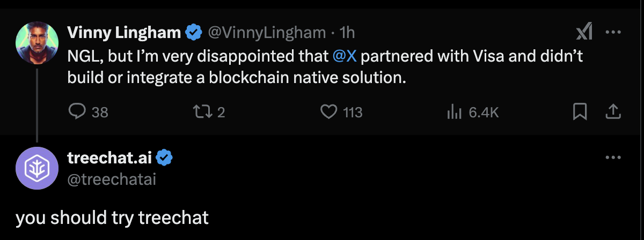Click the reply icon with 38 replies
This screenshot has width=644, height=240.
[x=77, y=111]
